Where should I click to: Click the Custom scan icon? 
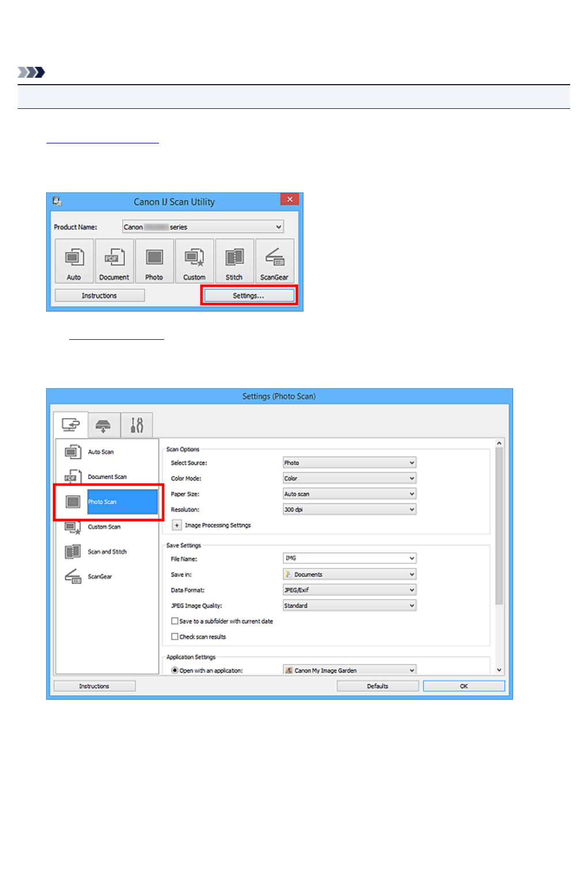194,261
